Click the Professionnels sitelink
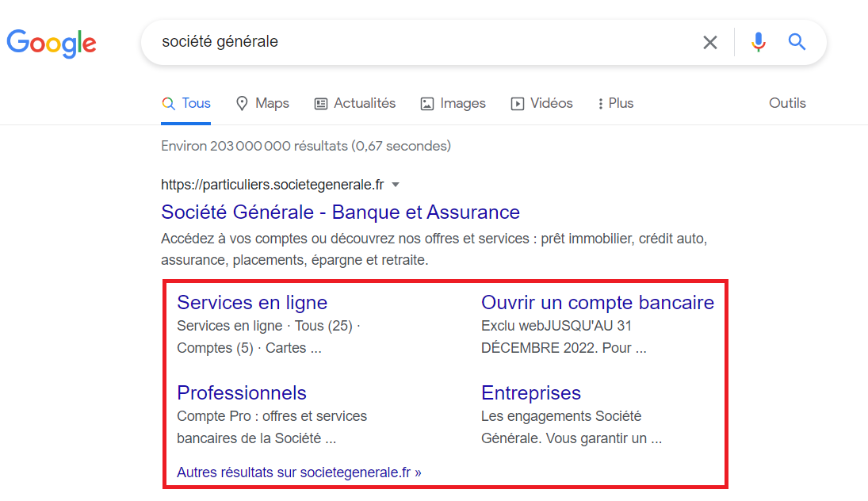 pos(241,392)
